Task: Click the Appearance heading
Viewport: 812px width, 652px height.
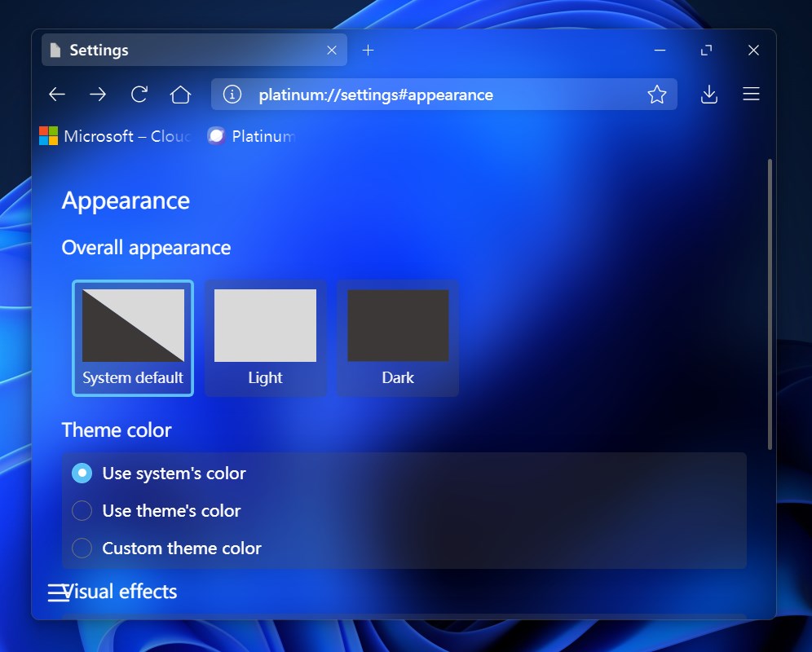Action: 126,201
